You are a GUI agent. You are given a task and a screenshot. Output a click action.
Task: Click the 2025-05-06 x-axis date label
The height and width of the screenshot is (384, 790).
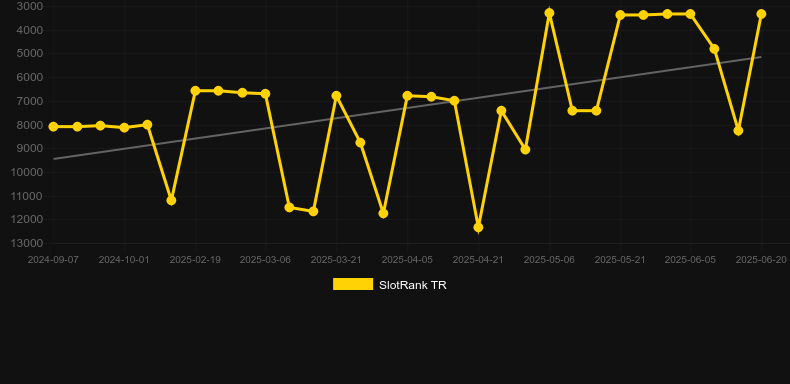coord(549,260)
